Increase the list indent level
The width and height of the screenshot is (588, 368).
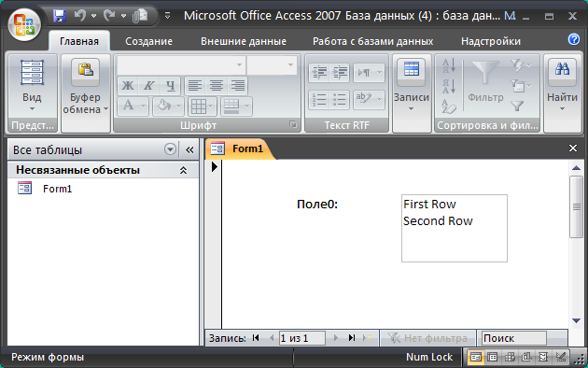pyautogui.click(x=340, y=72)
